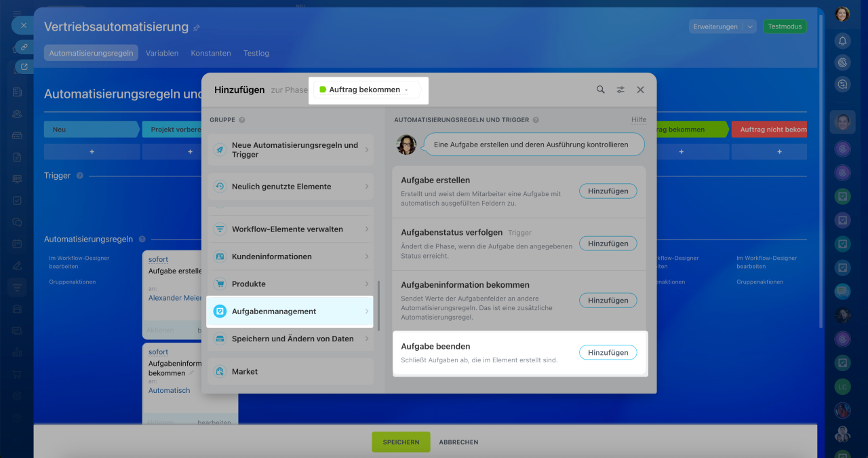
Task: Add the Aufgabe erstellen rule via Hinzufügen
Action: [x=608, y=191]
